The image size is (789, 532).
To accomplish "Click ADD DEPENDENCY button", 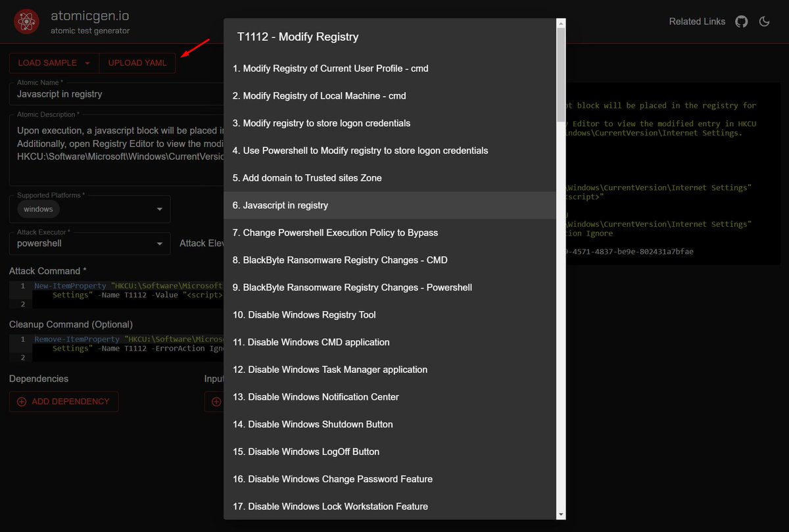I will (64, 402).
